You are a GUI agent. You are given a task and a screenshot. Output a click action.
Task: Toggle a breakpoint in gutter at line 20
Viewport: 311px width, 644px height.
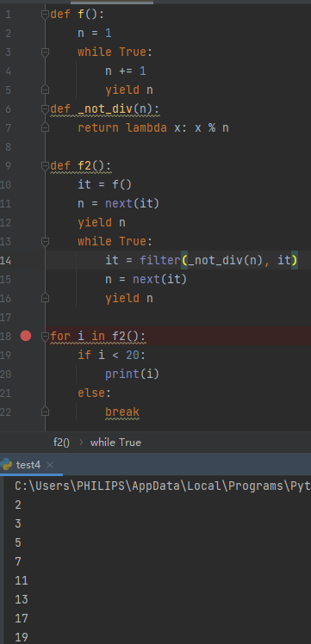(x=26, y=375)
